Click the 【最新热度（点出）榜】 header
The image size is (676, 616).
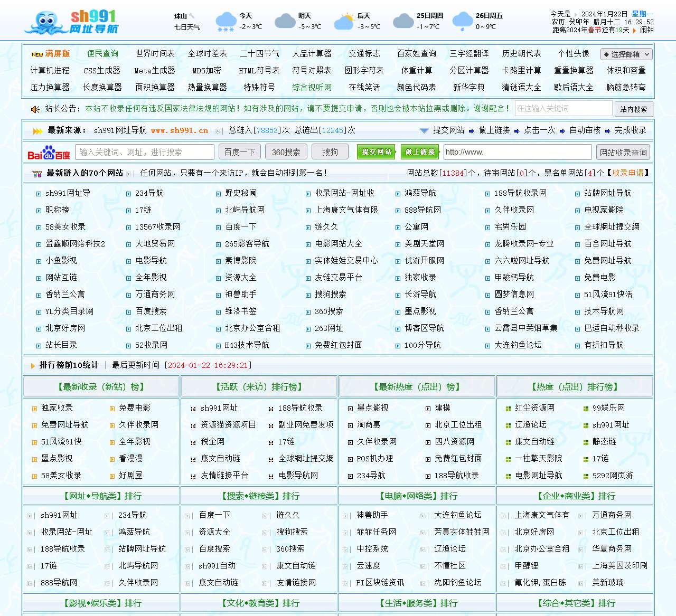pyautogui.click(x=417, y=387)
